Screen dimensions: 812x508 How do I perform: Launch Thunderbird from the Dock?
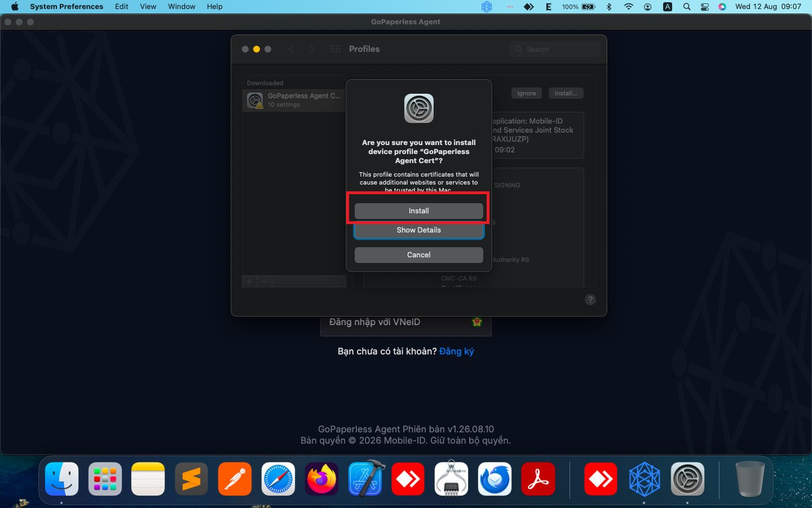click(495, 479)
